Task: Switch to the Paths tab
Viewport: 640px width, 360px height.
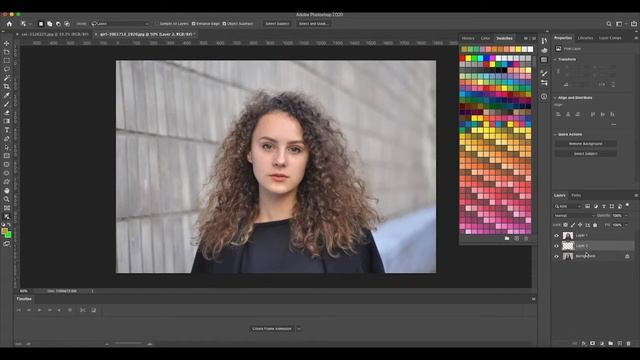Action: click(x=576, y=196)
